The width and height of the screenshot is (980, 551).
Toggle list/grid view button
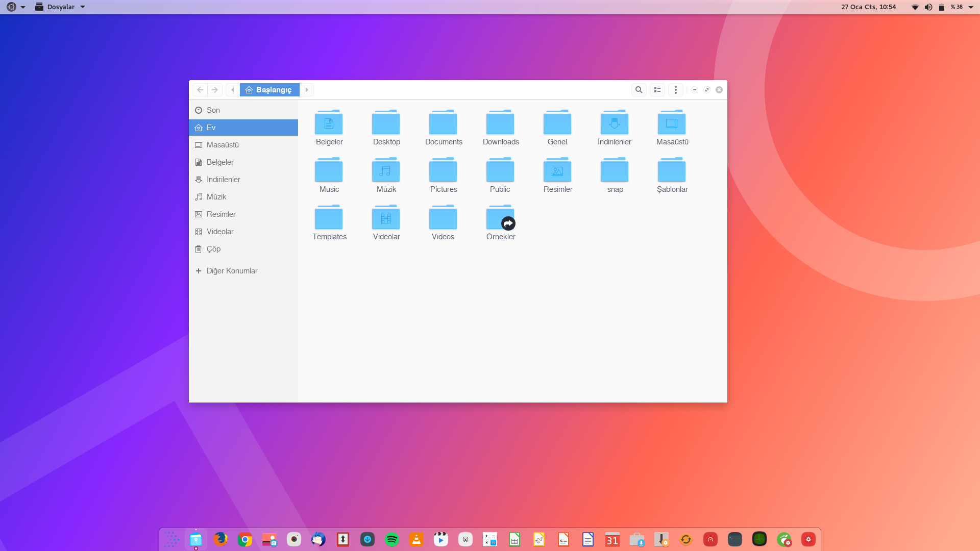pos(657,90)
